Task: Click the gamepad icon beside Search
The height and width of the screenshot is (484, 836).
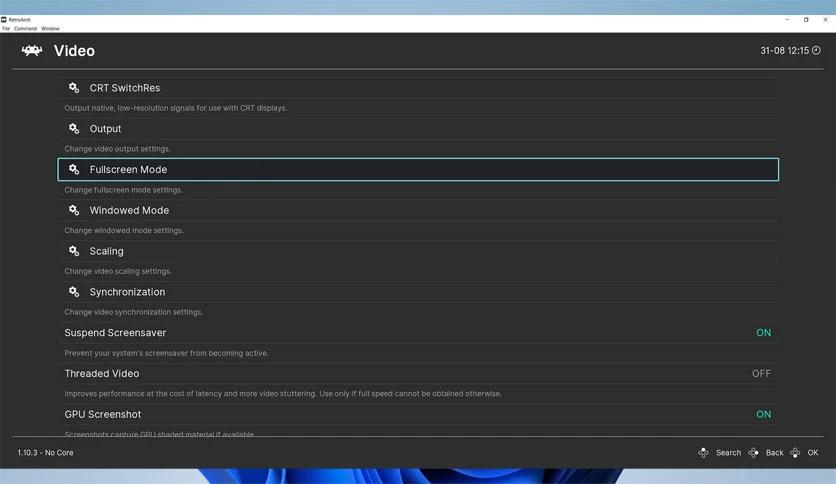Action: (x=704, y=453)
